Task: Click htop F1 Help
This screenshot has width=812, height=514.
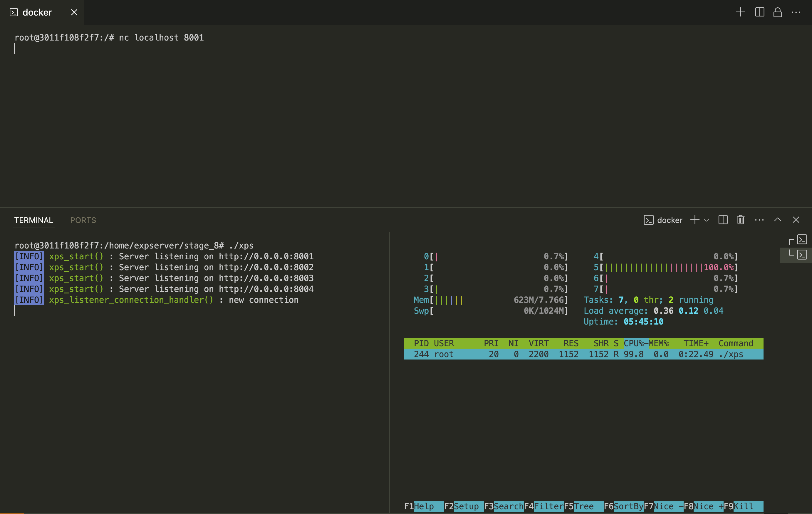Action: click(x=424, y=506)
